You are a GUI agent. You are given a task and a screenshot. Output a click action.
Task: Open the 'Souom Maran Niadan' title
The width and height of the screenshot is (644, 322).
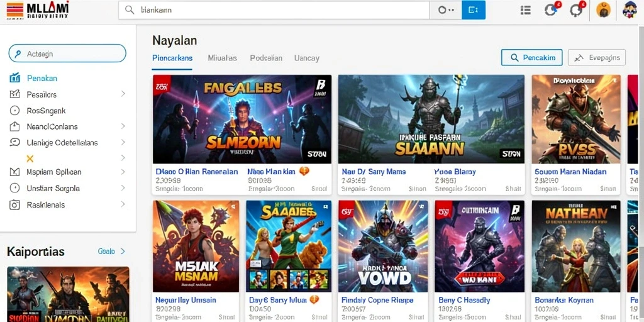tap(570, 172)
